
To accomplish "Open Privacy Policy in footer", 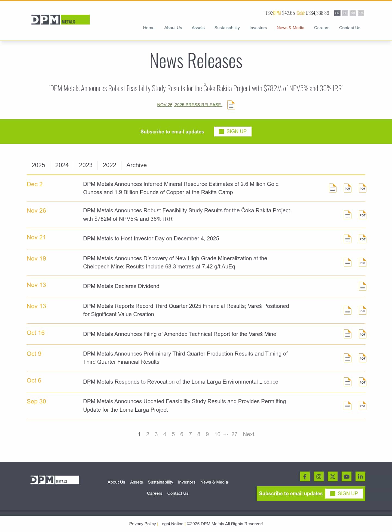I will point(142,524).
